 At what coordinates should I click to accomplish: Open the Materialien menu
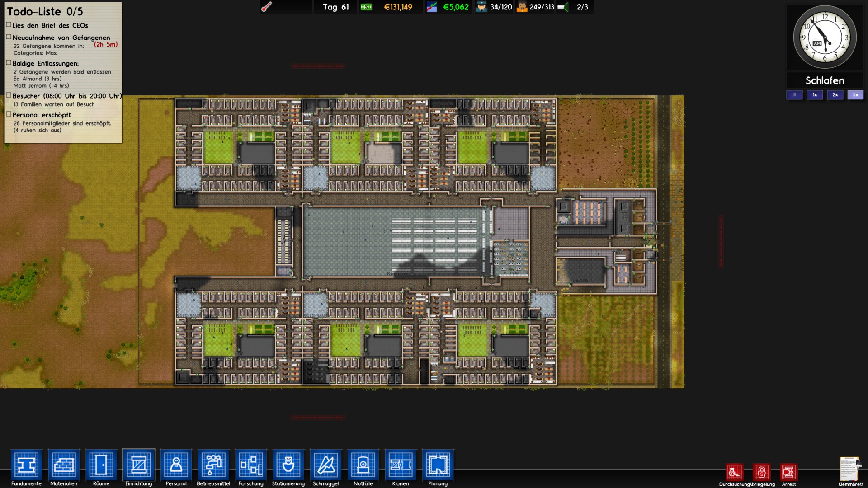(64, 465)
